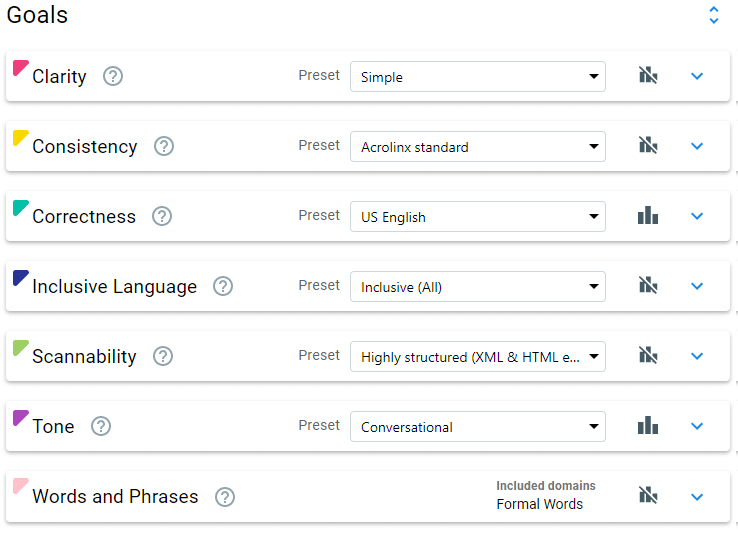Open help icon next to Inclusive Language
738x533 pixels.
(223, 286)
